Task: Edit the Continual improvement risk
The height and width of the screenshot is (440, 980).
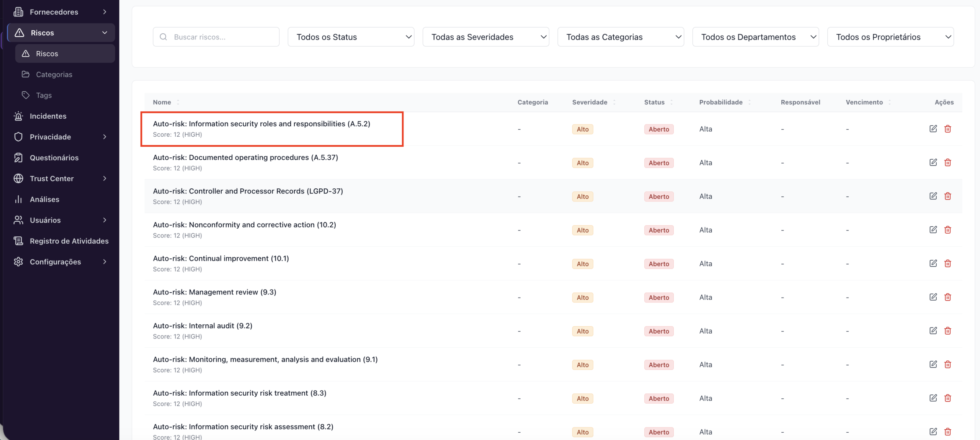Action: (x=933, y=263)
